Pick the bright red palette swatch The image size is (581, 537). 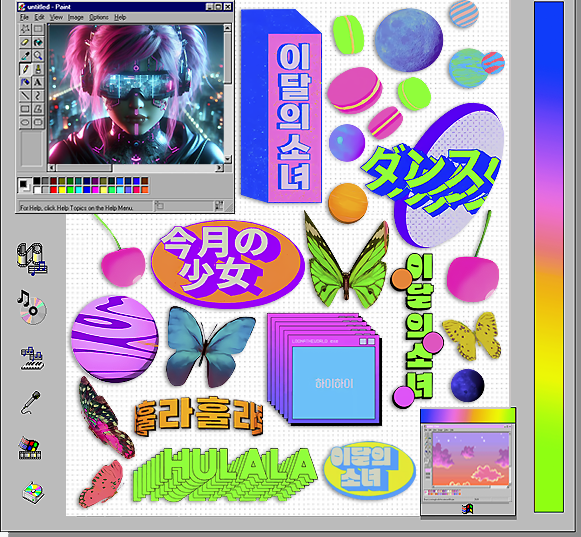click(x=53, y=190)
